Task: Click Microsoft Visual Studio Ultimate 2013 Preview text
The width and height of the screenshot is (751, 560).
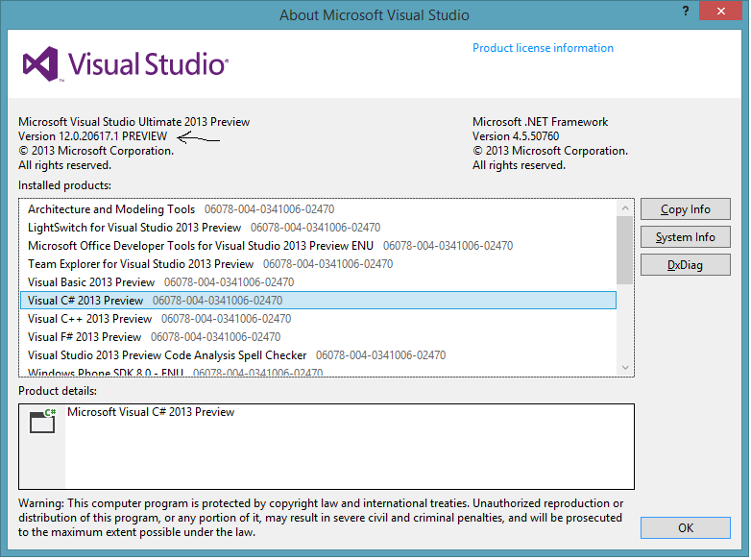Action: pos(134,122)
